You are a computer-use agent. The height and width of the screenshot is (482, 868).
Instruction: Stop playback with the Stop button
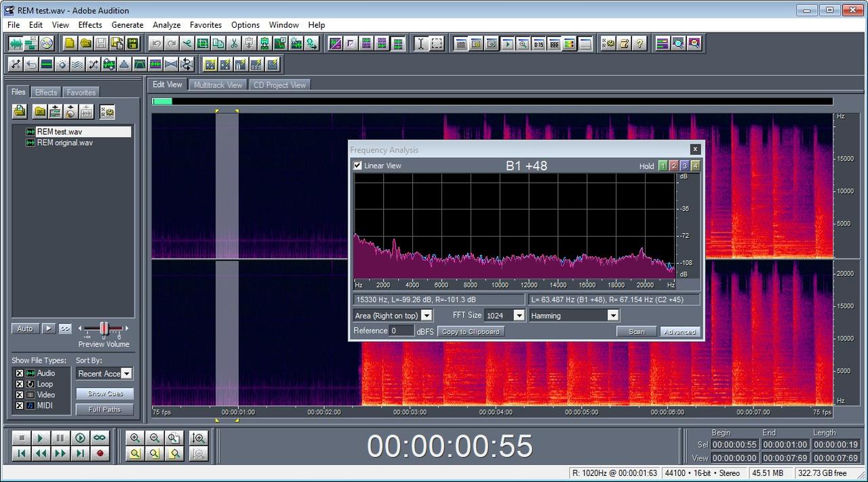point(21,438)
